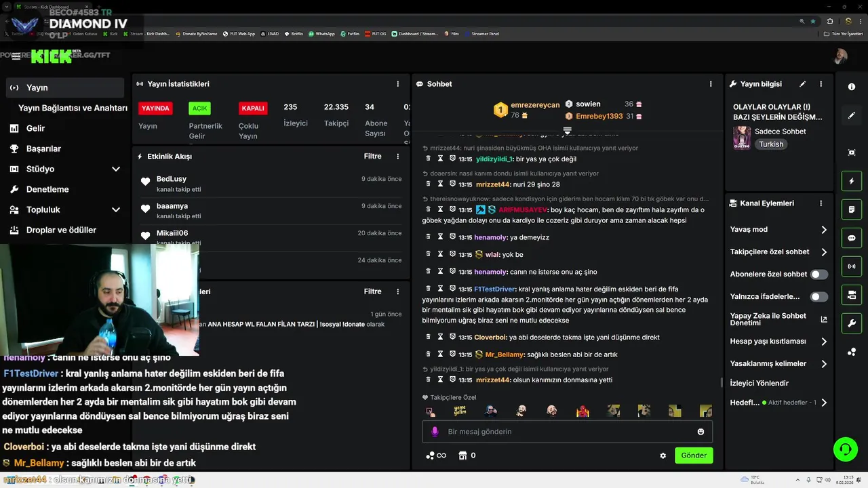This screenshot has width=868, height=488.
Task: Delete Cloverboi chat message
Action: [428, 337]
